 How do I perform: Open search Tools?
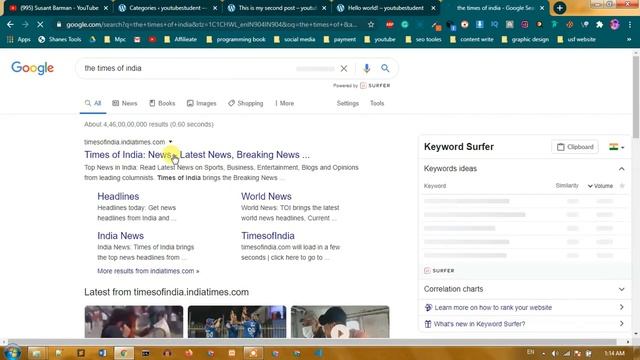[377, 103]
